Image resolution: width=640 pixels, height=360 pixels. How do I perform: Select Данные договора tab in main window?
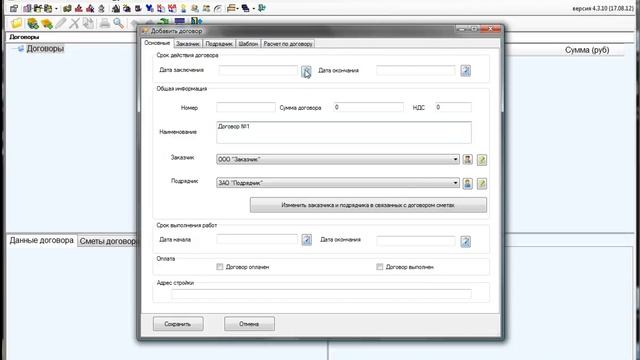point(42,240)
